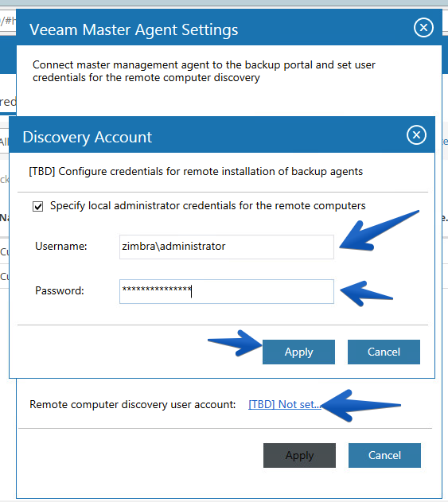Select the Password: label
Screen dimensions: 448x502
pyautogui.click(x=60, y=290)
